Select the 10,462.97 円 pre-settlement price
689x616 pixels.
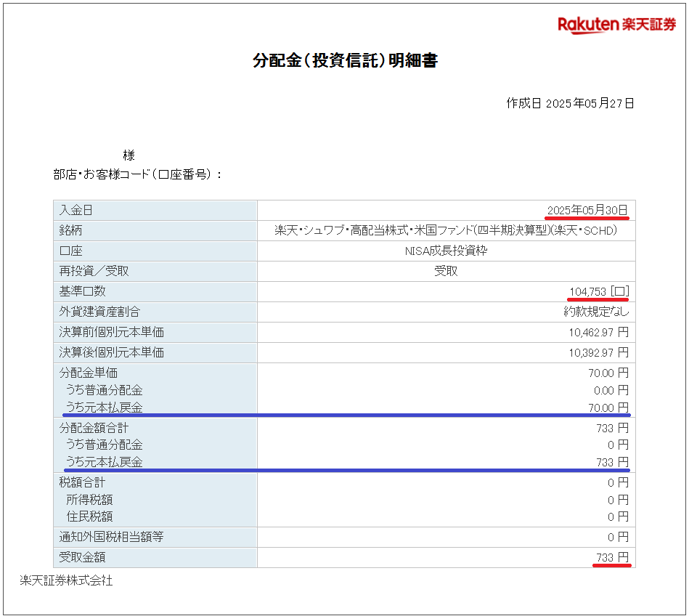point(598,332)
